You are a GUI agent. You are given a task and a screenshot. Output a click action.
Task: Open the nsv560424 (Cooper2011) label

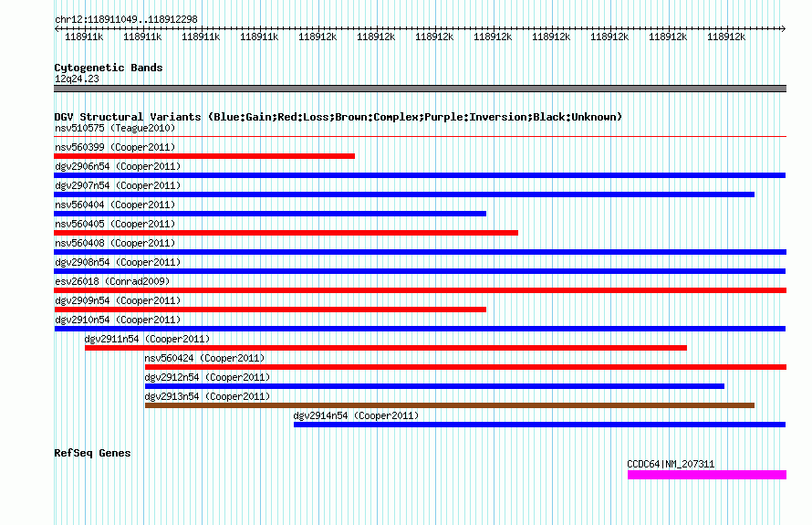click(204, 358)
